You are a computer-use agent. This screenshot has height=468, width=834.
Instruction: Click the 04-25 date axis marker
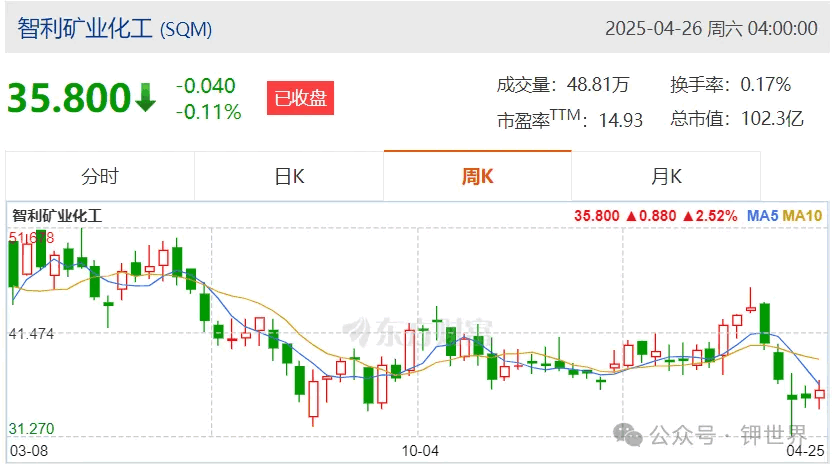click(x=805, y=451)
